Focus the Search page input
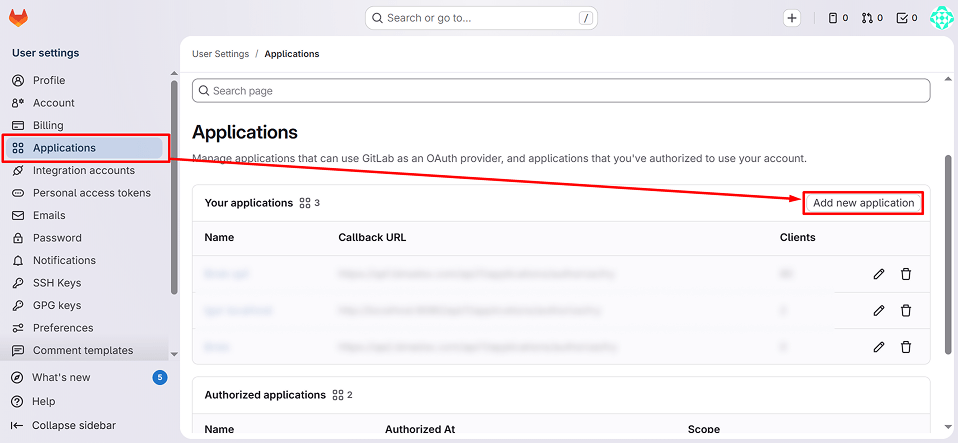958x443 pixels. 561,91
